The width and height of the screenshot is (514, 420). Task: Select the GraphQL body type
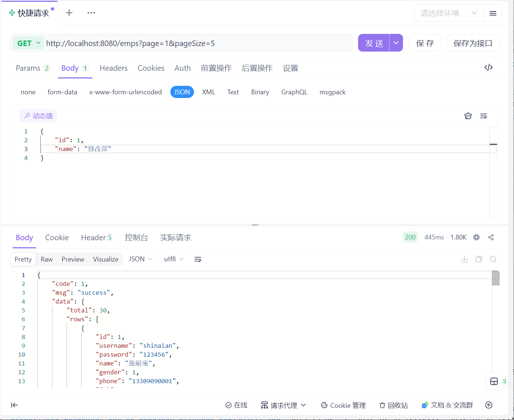click(294, 92)
